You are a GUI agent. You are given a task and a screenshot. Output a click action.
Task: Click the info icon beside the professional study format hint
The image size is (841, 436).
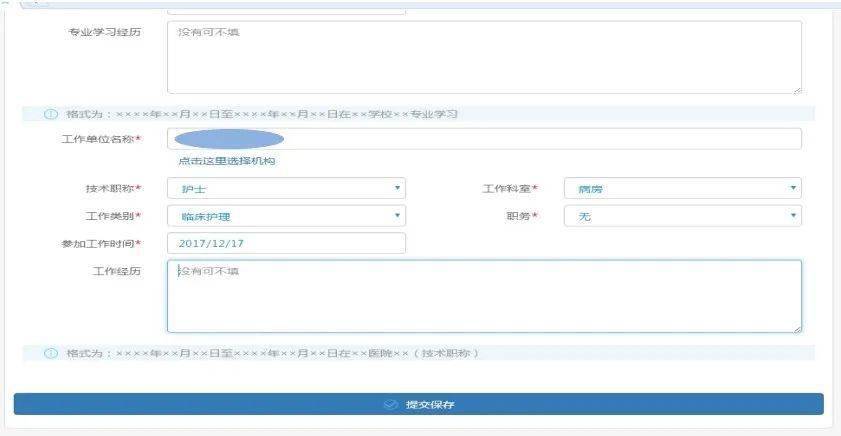click(51, 114)
